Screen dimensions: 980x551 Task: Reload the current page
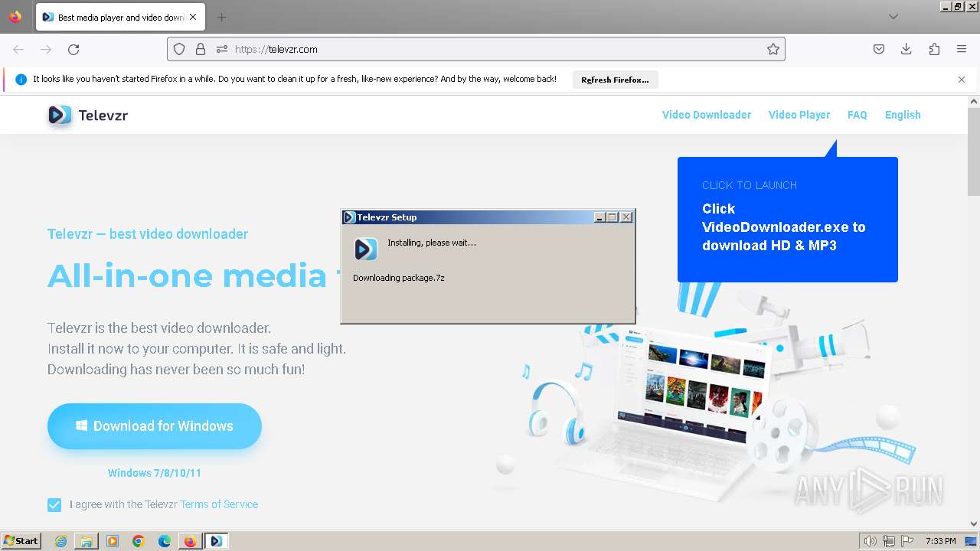[73, 49]
